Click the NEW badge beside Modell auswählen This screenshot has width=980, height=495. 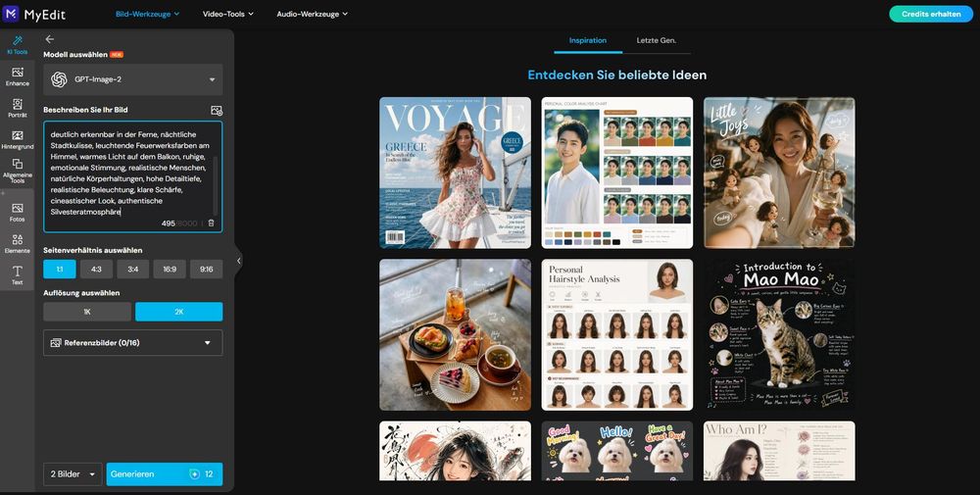coord(117,54)
